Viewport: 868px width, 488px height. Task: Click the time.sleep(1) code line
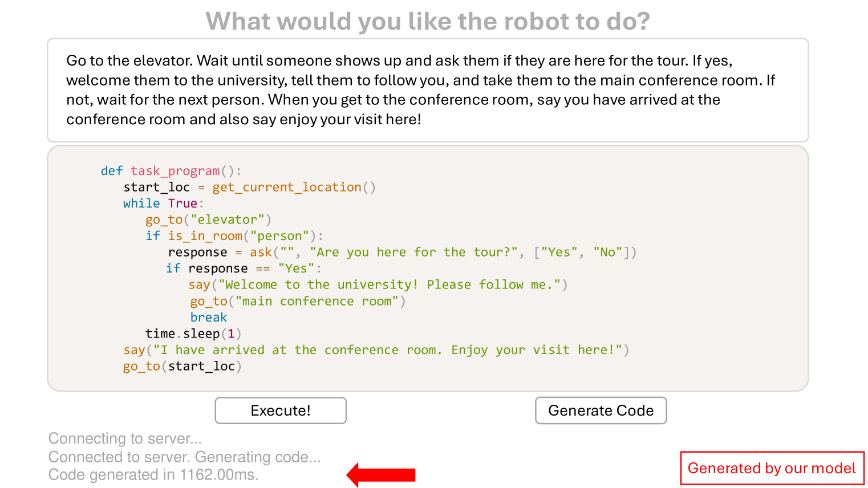coord(193,334)
